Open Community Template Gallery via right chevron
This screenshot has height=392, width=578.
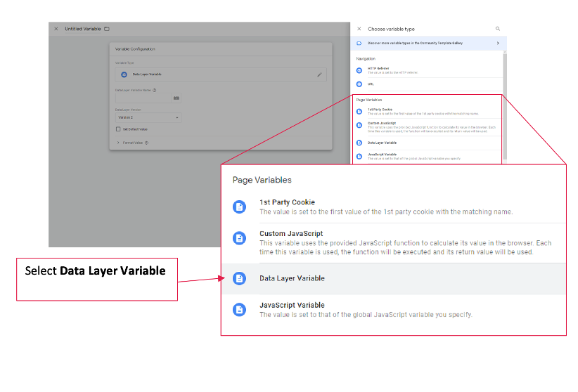[498, 43]
